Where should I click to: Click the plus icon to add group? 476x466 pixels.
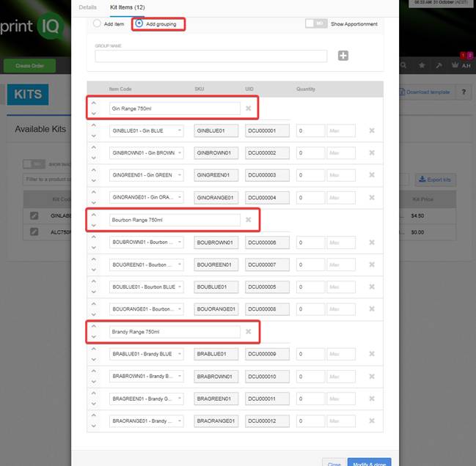pyautogui.click(x=343, y=56)
